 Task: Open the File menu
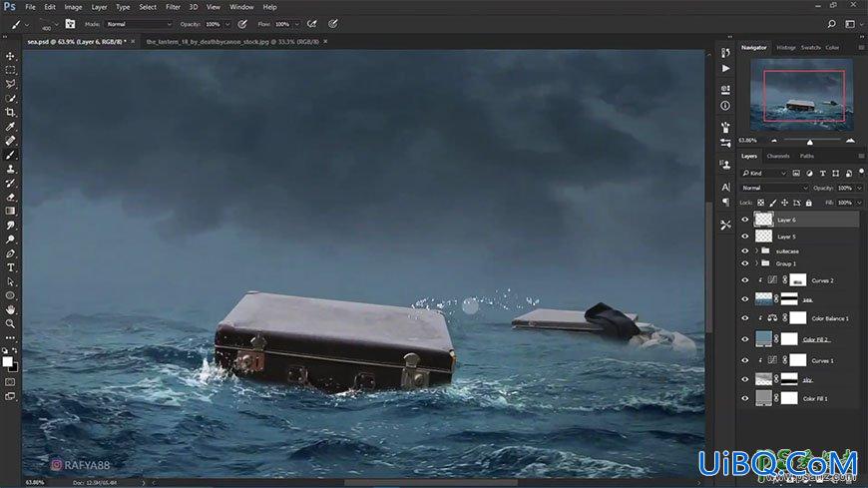(x=31, y=7)
